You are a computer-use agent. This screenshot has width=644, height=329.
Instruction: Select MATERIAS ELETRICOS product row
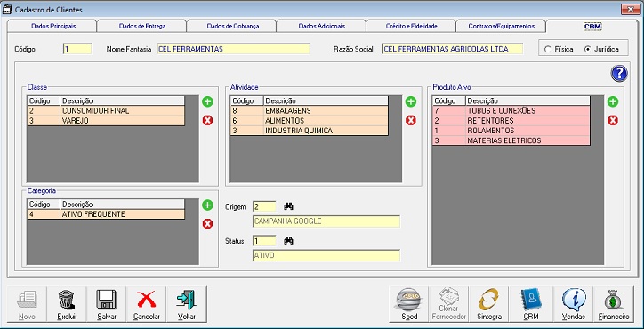point(511,140)
